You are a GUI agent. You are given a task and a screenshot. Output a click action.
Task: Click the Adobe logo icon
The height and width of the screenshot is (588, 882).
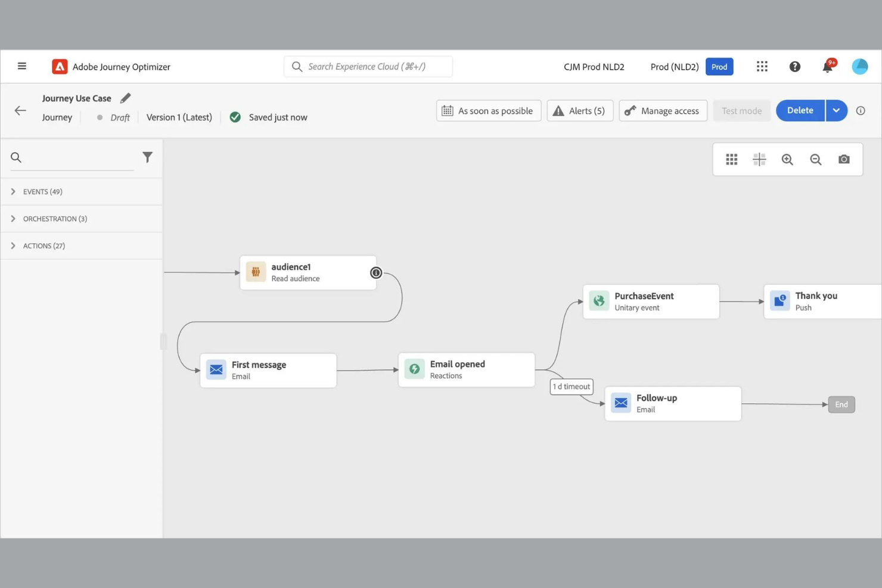(60, 67)
